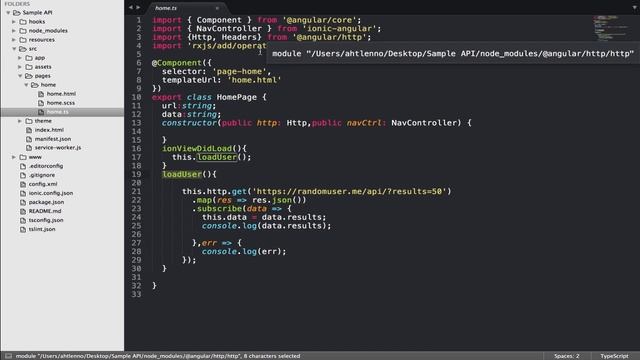Click line number 19 in the gutter
Screen dimensions: 640x360
pyautogui.click(x=136, y=174)
